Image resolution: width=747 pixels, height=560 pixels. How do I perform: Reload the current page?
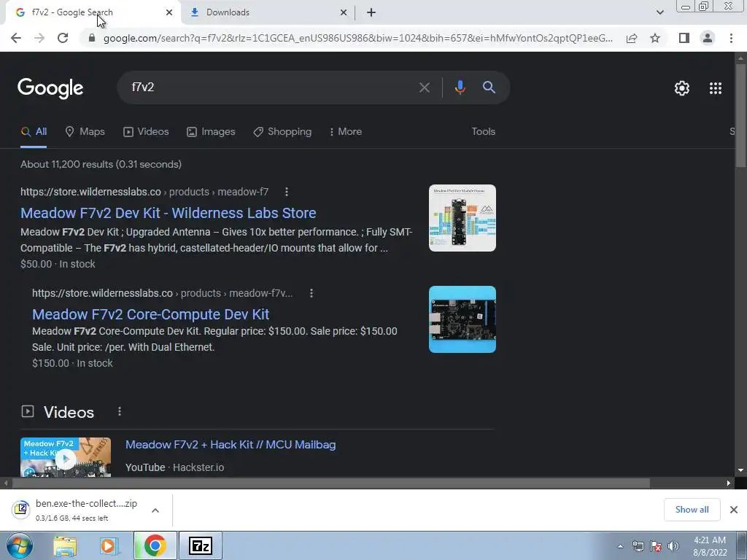[63, 38]
